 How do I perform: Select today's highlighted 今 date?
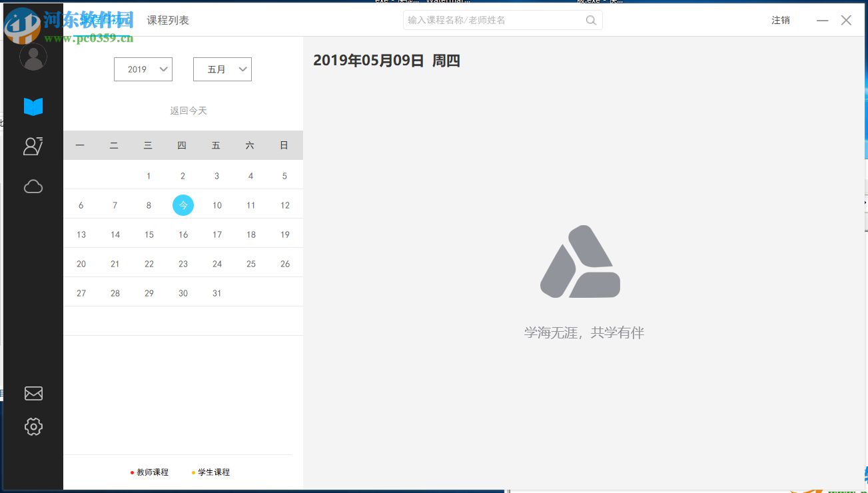tap(183, 205)
